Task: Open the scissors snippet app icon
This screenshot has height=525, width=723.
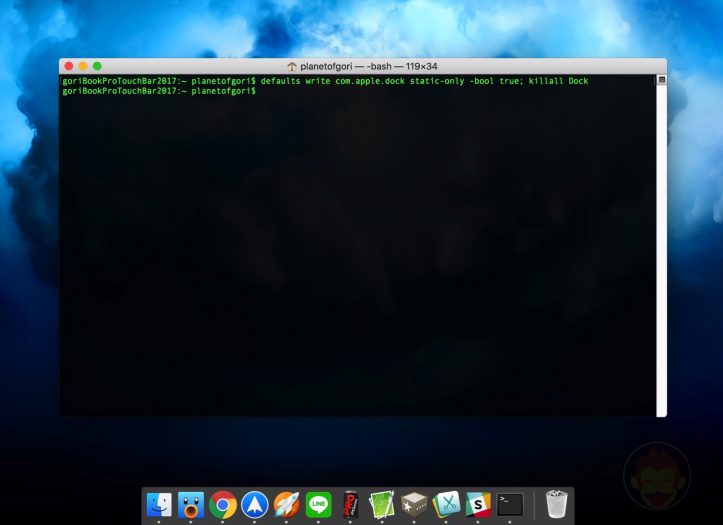Action: click(x=446, y=504)
